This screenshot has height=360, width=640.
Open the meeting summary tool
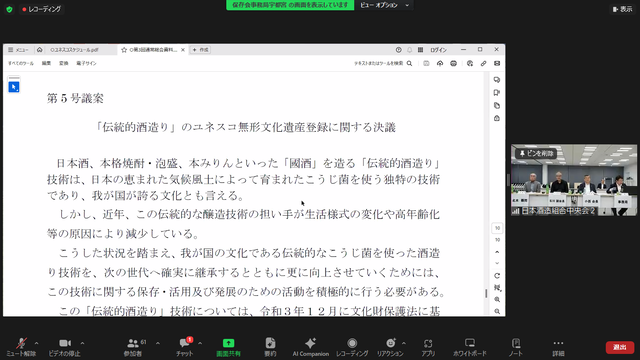[270, 347]
